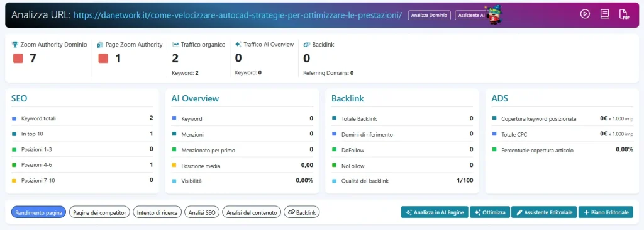Image resolution: width=644 pixels, height=230 pixels.
Task: Open the Assistente AI button
Action: [470, 15]
